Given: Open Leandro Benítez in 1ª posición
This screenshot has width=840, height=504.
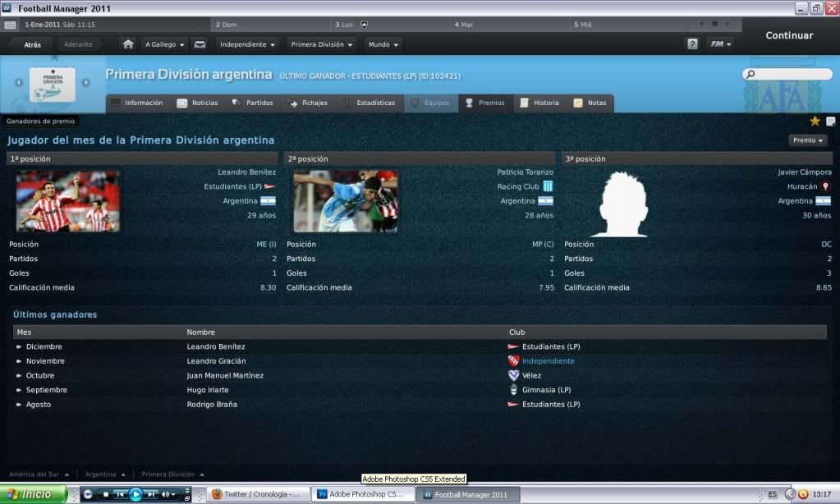Looking at the screenshot, I should (247, 172).
